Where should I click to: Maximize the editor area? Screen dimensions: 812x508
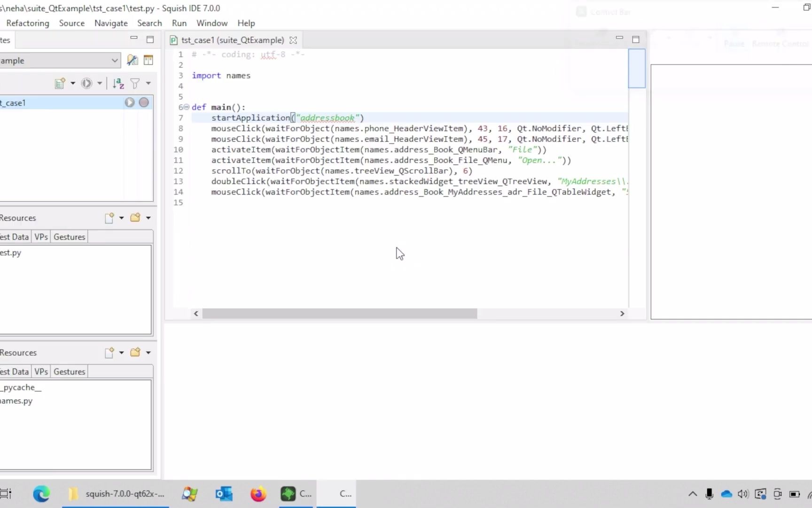pos(636,40)
